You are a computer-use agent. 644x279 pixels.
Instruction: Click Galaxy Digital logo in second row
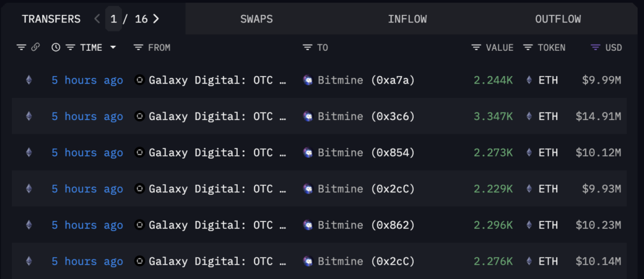click(x=140, y=116)
